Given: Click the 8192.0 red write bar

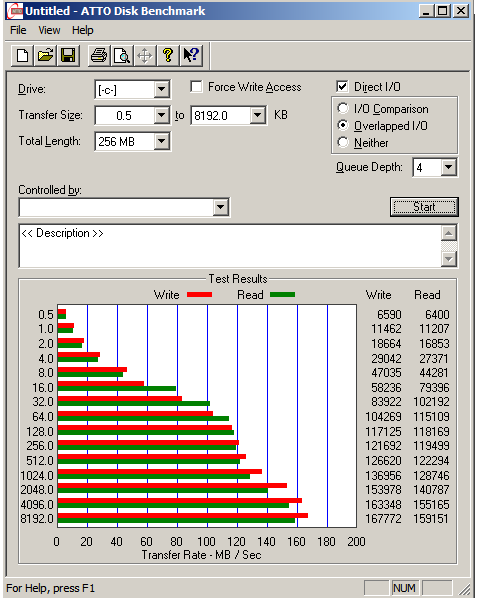Looking at the screenshot, I should 183,516.
